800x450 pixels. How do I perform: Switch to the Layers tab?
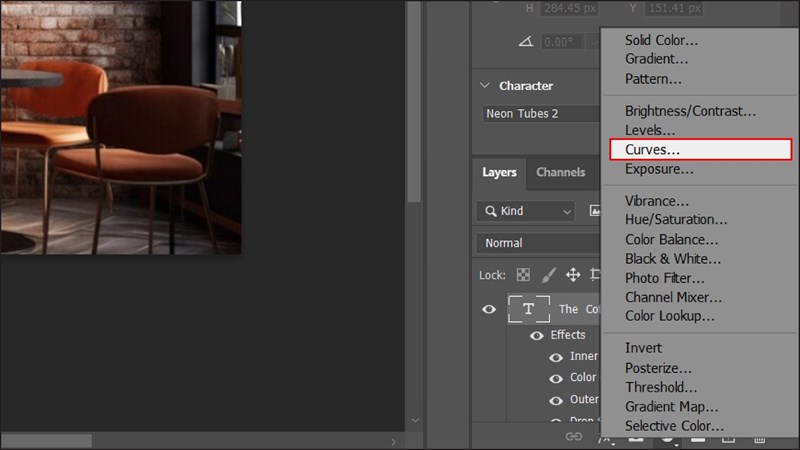pyautogui.click(x=499, y=172)
